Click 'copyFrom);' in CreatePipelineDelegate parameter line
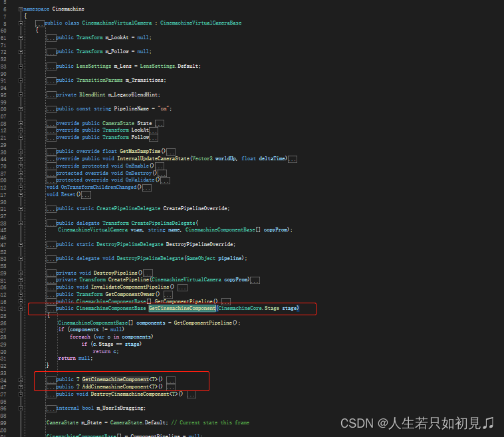The image size is (504, 437). click(278, 230)
